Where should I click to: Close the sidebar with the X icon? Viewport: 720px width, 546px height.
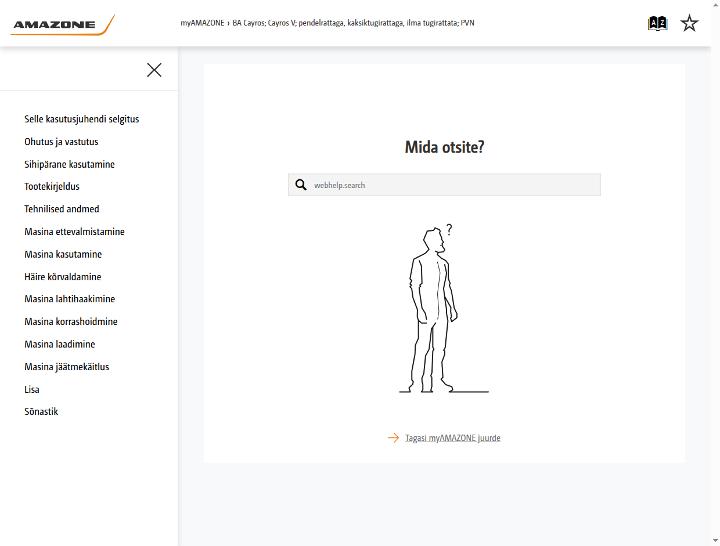pyautogui.click(x=154, y=70)
